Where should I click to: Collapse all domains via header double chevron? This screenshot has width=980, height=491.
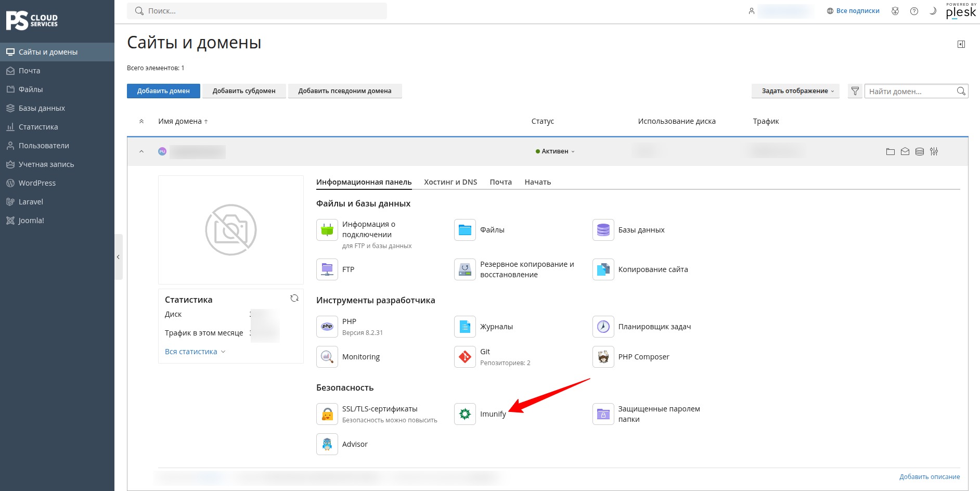point(141,121)
